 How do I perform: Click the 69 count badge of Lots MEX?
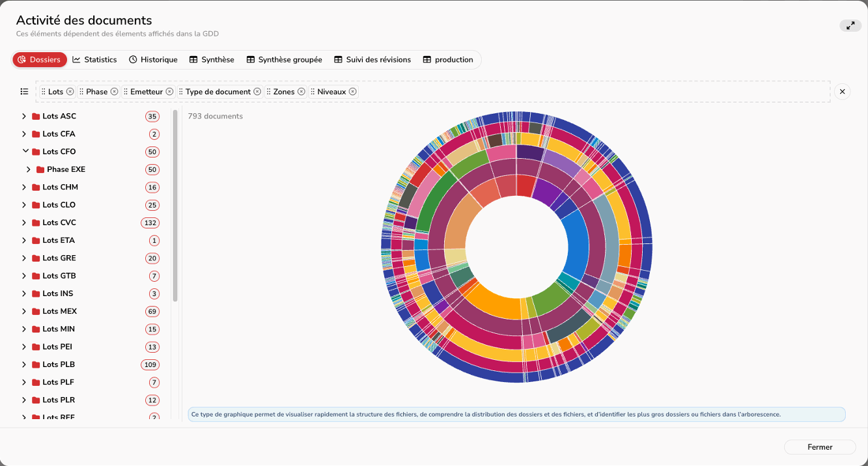[152, 311]
